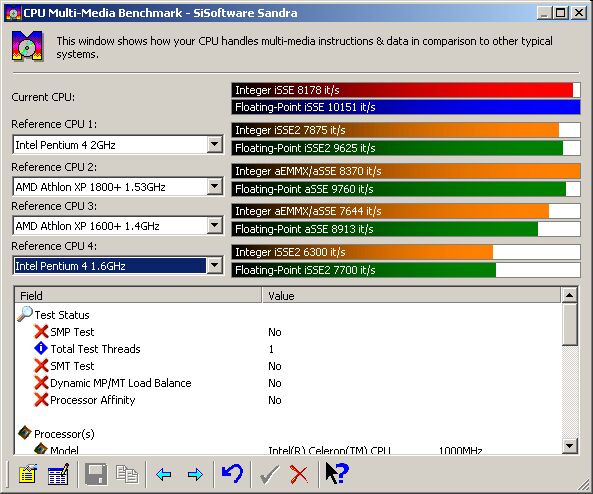
Task: Click the No value of Processor Affinity
Action: coord(275,400)
